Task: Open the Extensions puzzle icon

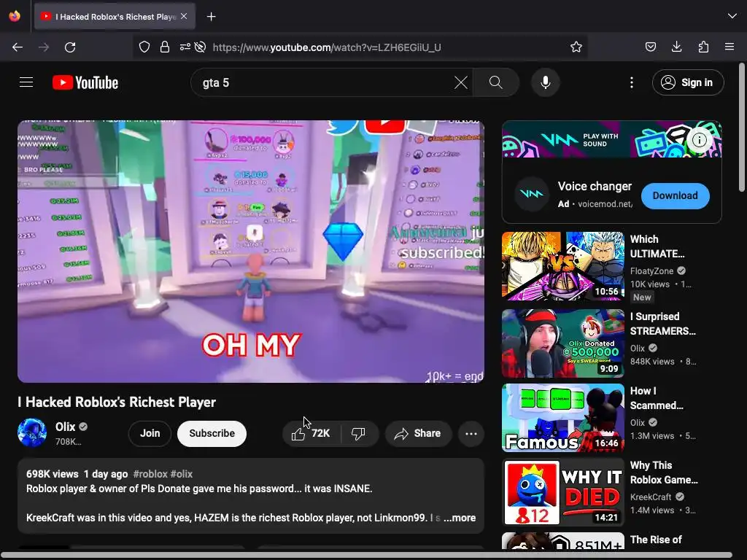Action: tap(703, 47)
